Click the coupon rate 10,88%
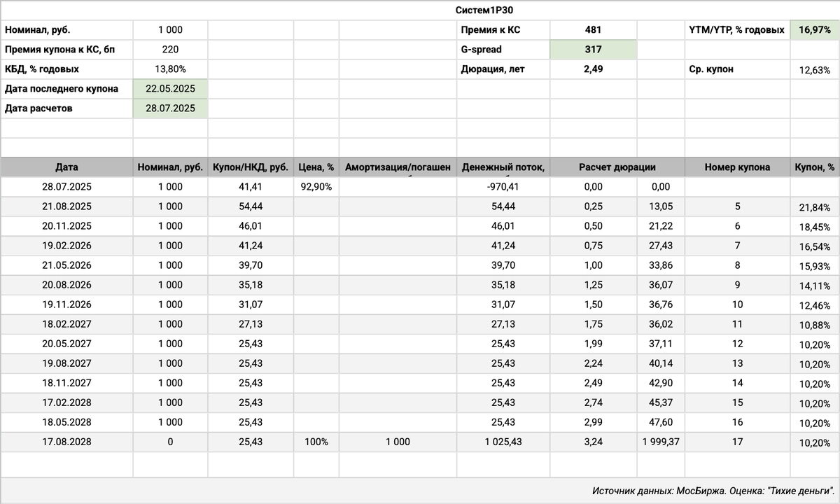This screenshot has width=840, height=504. [x=815, y=325]
